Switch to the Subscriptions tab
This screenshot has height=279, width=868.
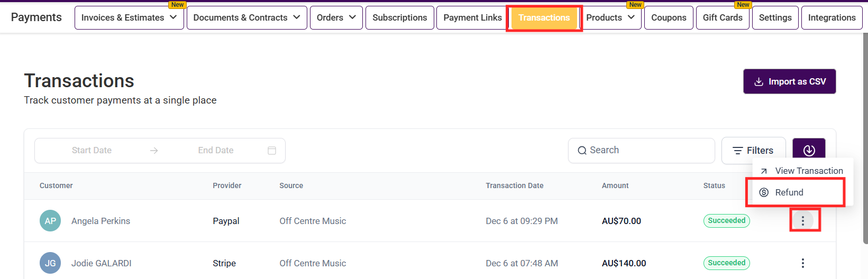point(399,17)
